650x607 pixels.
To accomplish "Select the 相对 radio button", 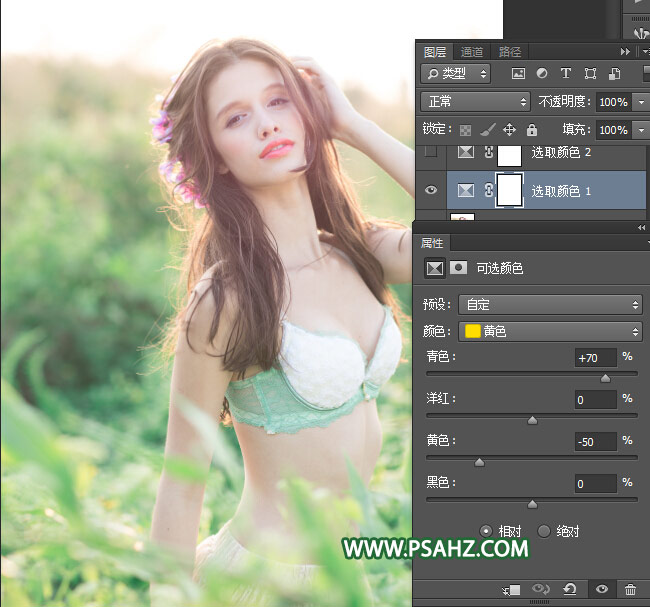I will [487, 531].
